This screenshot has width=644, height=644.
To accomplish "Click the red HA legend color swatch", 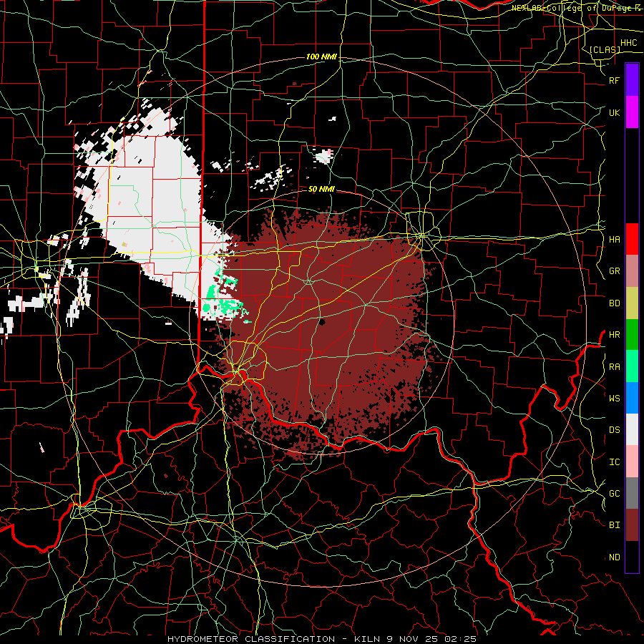I will tap(632, 239).
